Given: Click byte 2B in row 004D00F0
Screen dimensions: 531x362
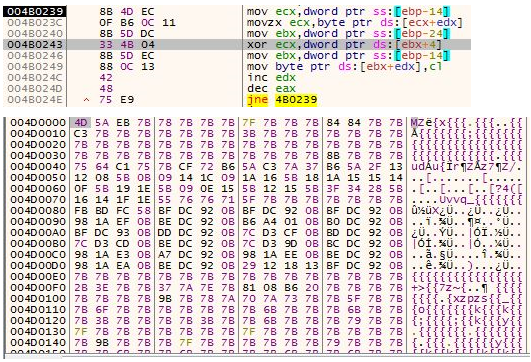Looking at the screenshot, I should tap(81, 288).
